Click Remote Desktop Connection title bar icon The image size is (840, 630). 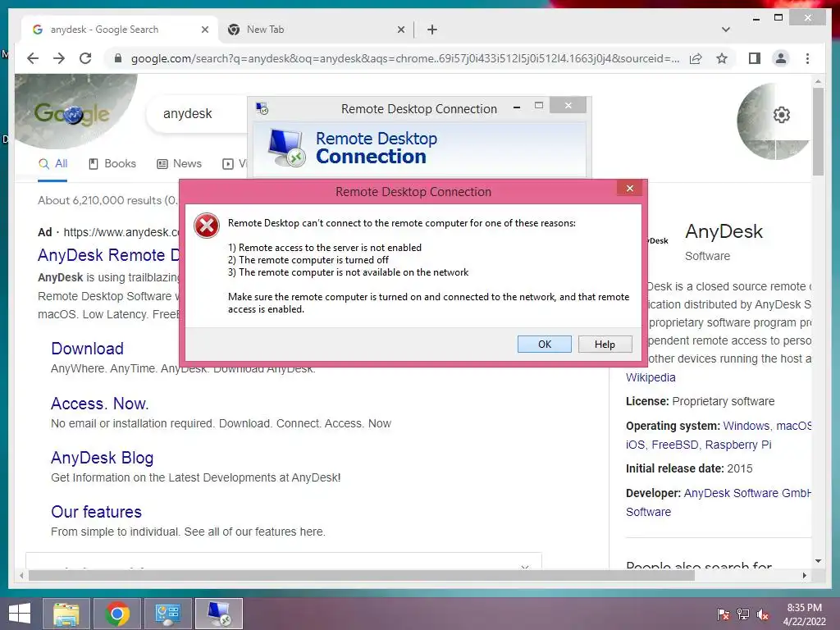[262, 109]
